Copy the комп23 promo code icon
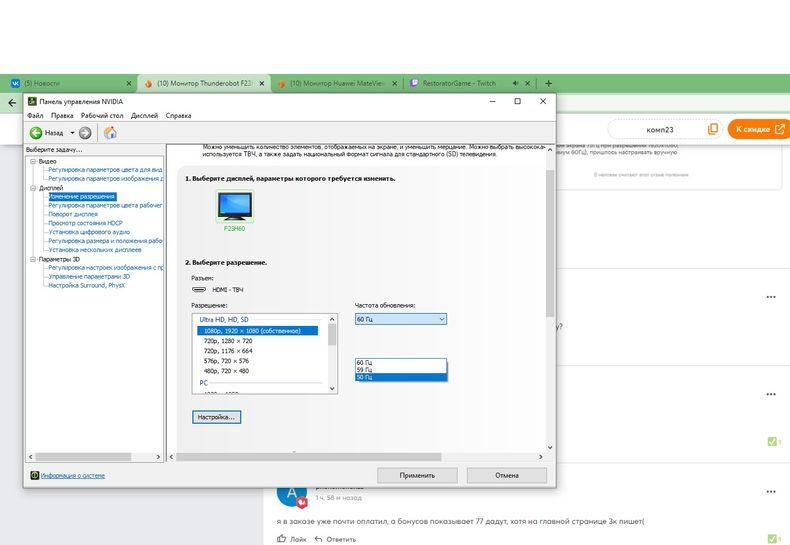The image size is (790, 545). click(713, 129)
